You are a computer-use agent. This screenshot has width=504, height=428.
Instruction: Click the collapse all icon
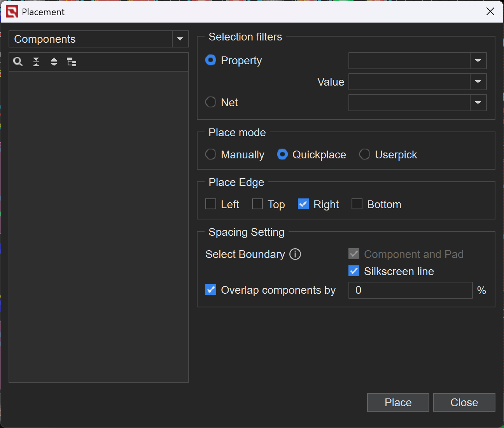click(x=36, y=62)
